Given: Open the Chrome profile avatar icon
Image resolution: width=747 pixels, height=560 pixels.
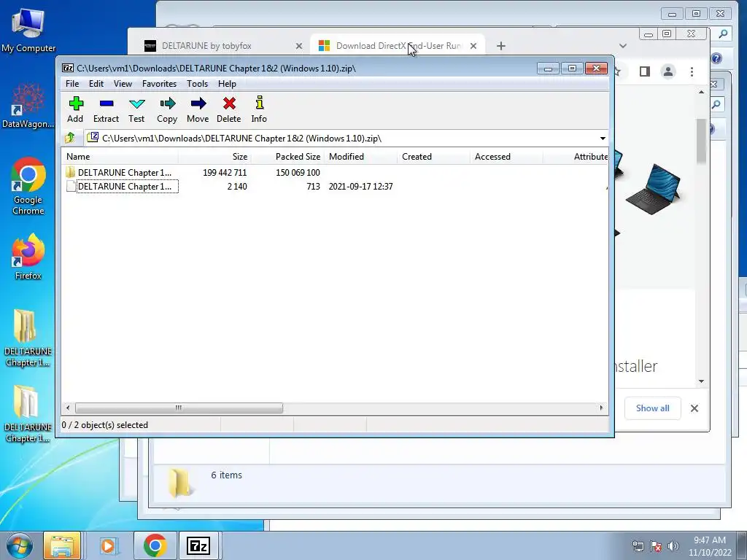Looking at the screenshot, I should pyautogui.click(x=668, y=71).
